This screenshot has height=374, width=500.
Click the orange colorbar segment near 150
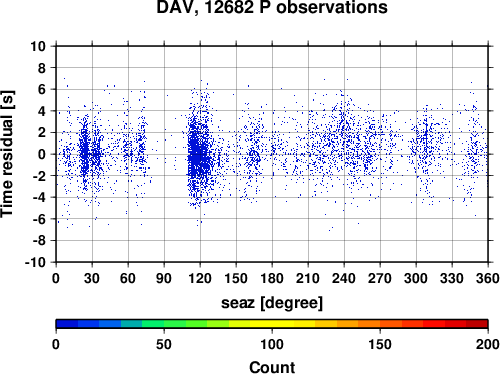click(369, 324)
